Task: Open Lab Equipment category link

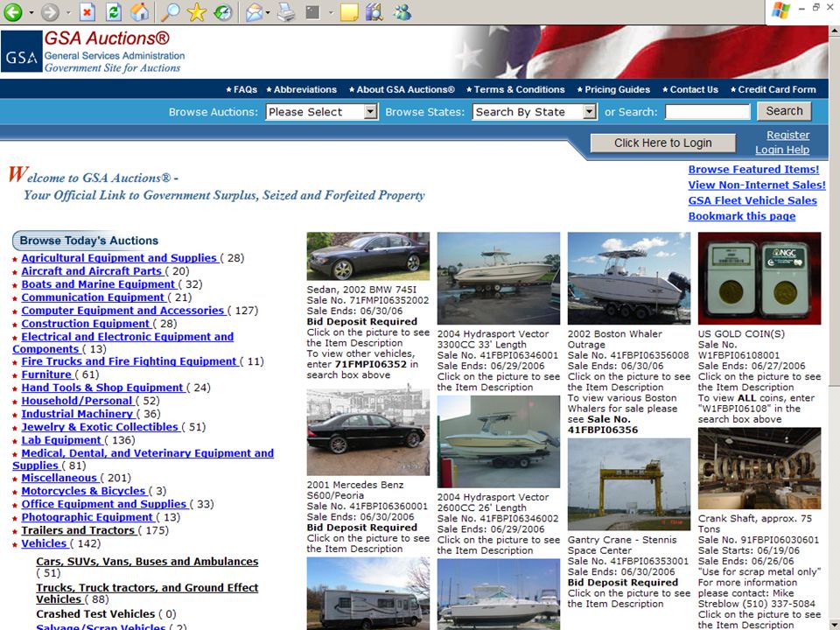Action: pyautogui.click(x=61, y=440)
